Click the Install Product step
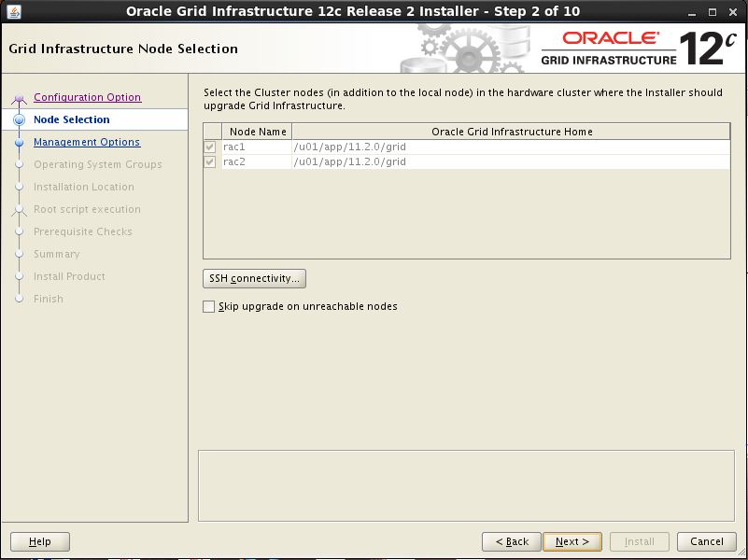This screenshot has width=748, height=560. [70, 276]
